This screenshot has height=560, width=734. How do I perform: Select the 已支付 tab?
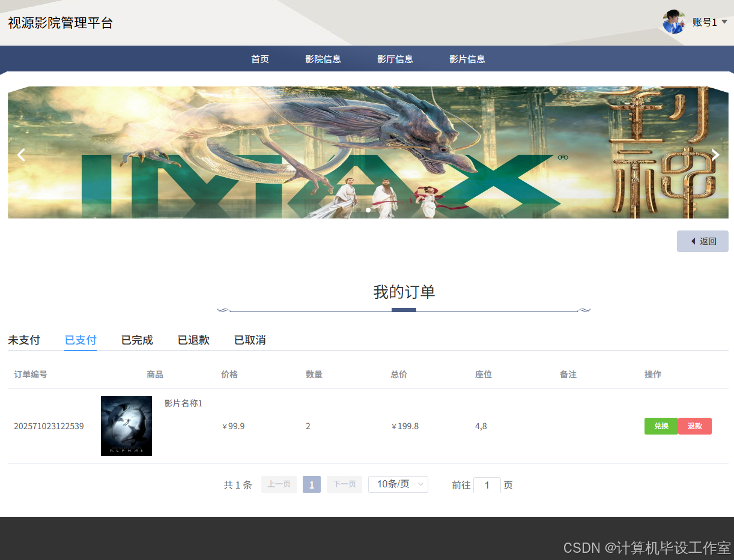point(80,340)
